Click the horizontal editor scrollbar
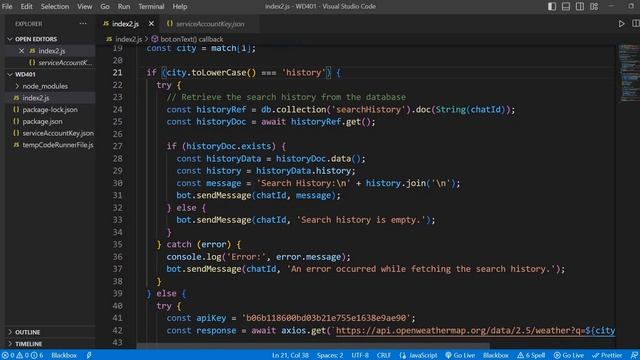This screenshot has width=640, height=360. click(312, 346)
